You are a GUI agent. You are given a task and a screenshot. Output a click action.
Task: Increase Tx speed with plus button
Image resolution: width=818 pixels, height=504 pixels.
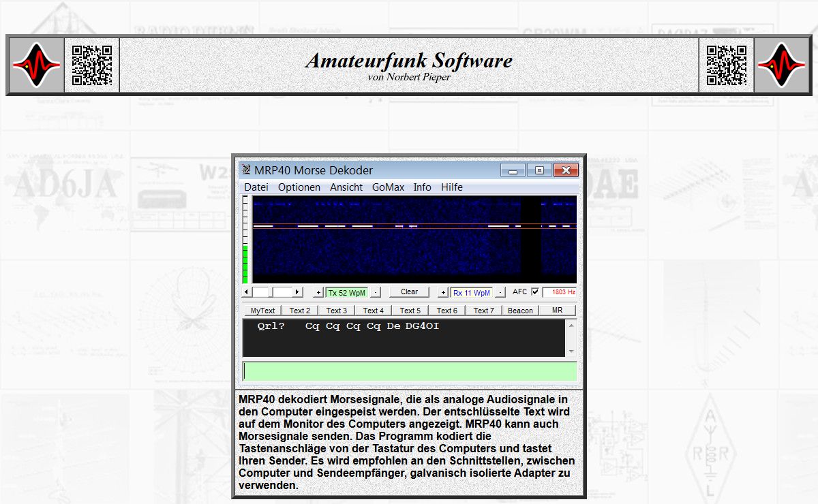coord(318,292)
